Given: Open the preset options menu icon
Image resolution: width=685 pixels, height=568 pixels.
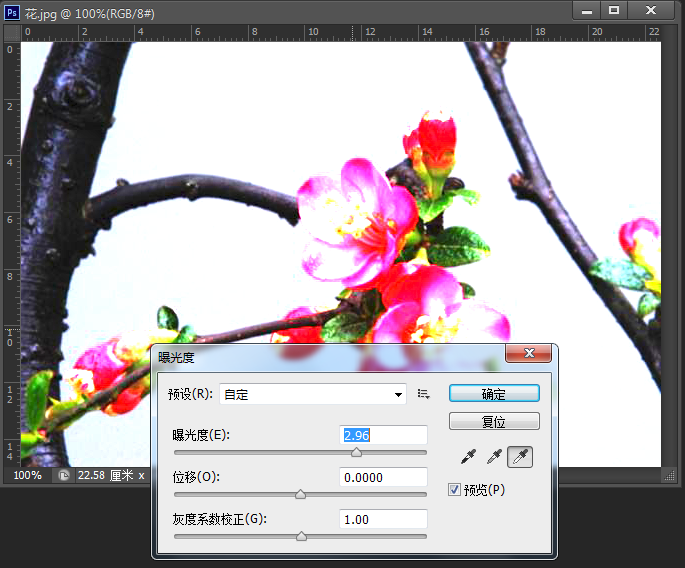Looking at the screenshot, I should tap(423, 394).
